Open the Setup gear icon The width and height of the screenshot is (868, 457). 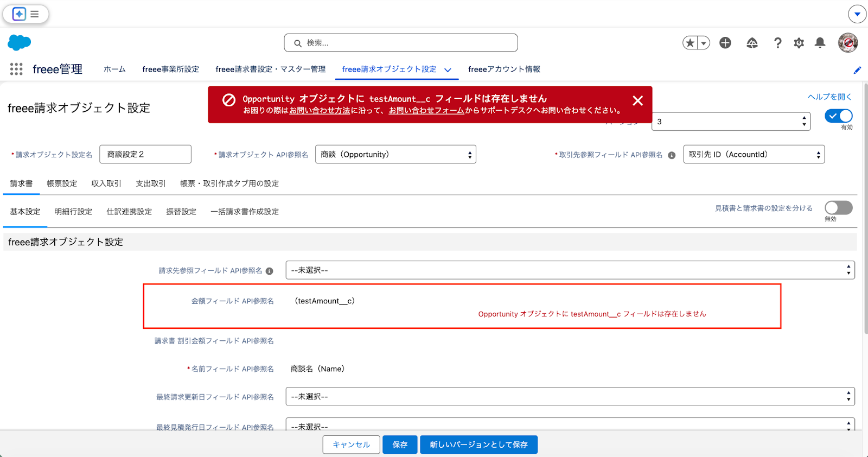point(799,43)
